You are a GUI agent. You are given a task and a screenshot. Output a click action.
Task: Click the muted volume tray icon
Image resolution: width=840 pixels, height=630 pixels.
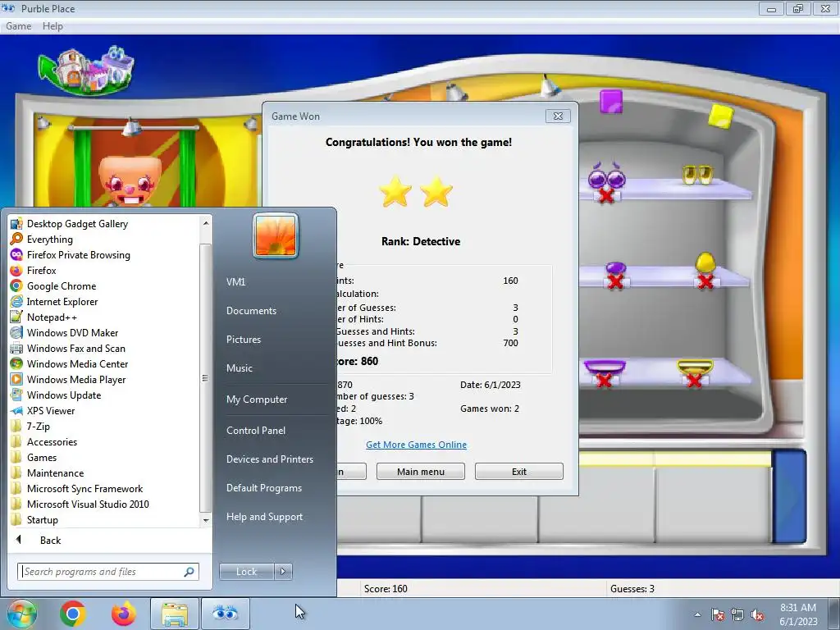[x=757, y=615]
